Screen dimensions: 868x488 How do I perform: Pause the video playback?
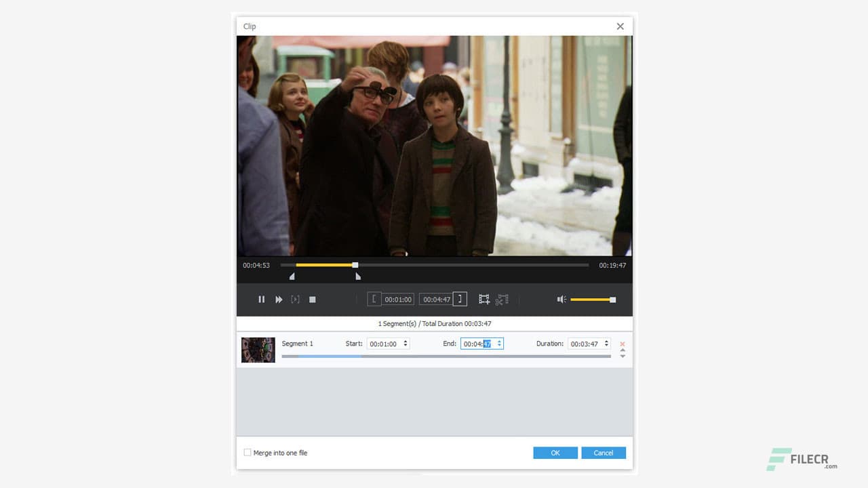261,299
